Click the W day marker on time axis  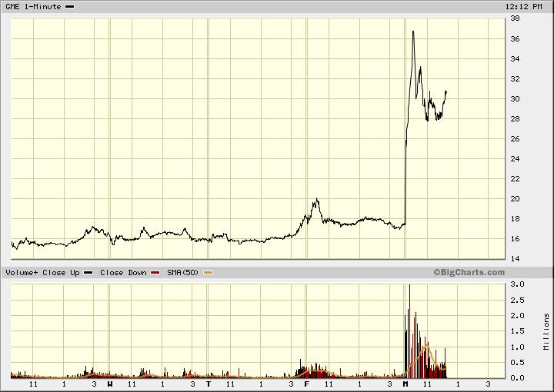(x=110, y=384)
